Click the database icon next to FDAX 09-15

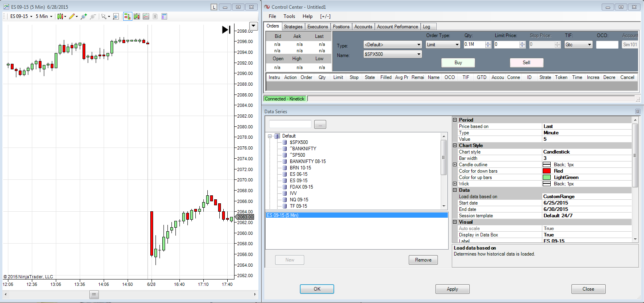[285, 187]
